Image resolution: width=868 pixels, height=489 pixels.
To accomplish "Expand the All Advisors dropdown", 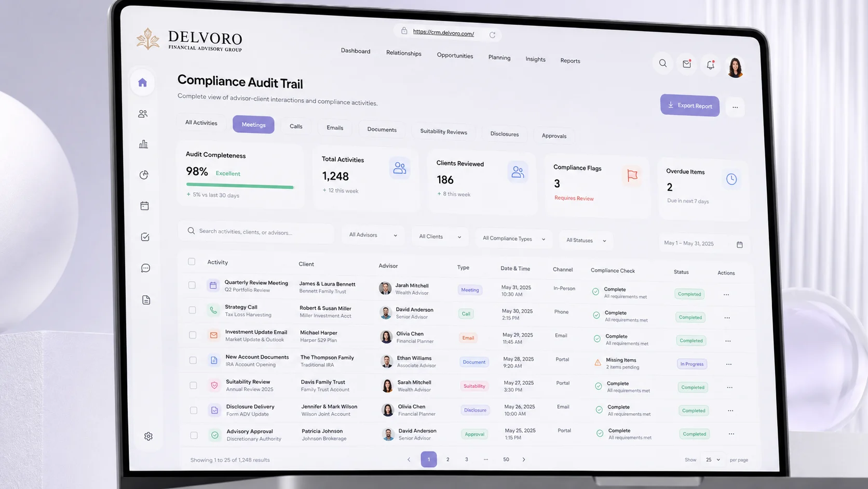I will tap(373, 235).
